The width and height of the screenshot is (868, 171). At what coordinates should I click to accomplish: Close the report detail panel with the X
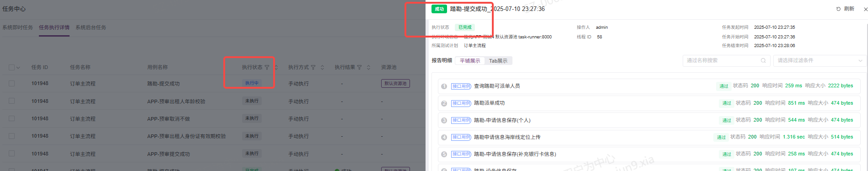coord(865,9)
